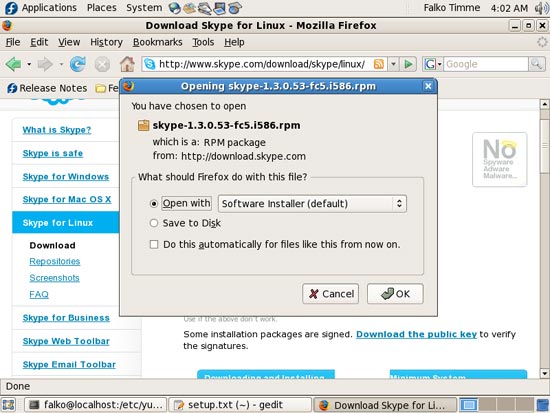This screenshot has height=413, width=550.
Task: Click the trash icon in bottom panel
Action: pyautogui.click(x=543, y=405)
